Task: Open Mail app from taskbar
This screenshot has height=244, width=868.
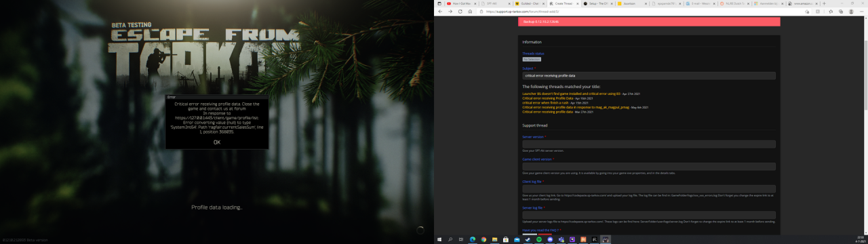Action: click(517, 239)
